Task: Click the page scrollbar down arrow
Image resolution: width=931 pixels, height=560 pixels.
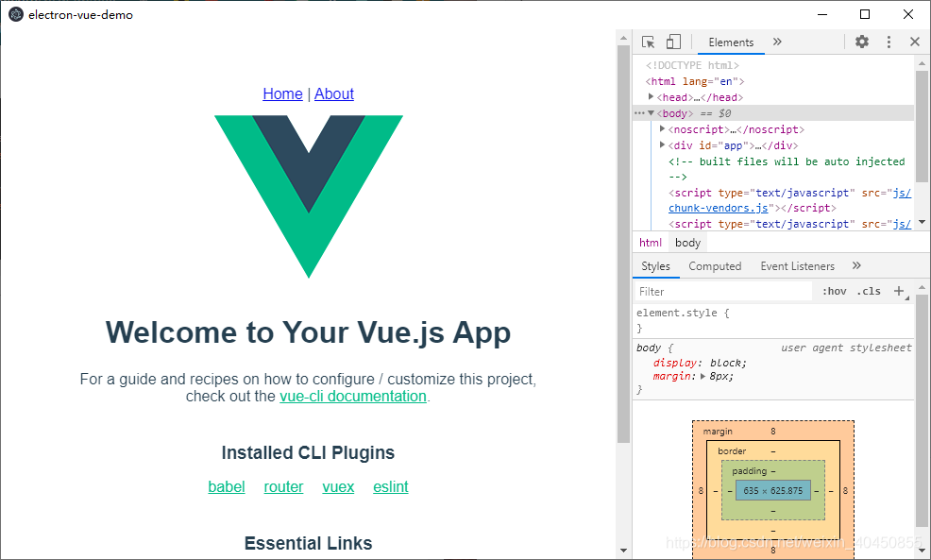Action: point(623,551)
